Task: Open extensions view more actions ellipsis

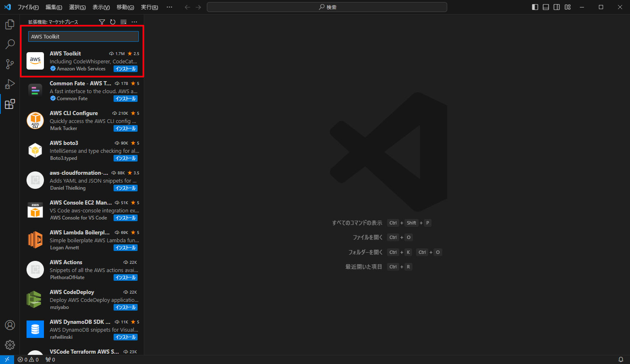Action: [x=134, y=22]
